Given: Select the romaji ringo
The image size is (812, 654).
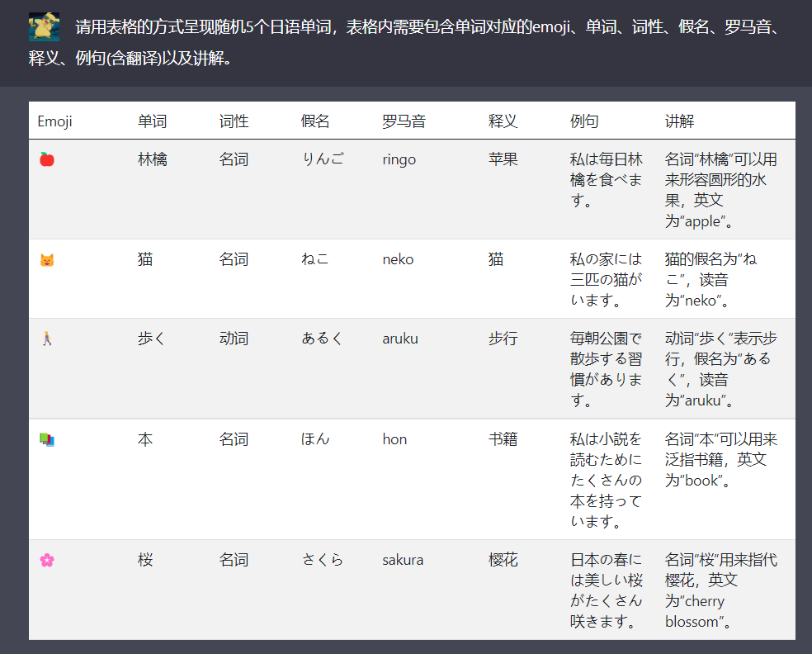Looking at the screenshot, I should point(399,159).
